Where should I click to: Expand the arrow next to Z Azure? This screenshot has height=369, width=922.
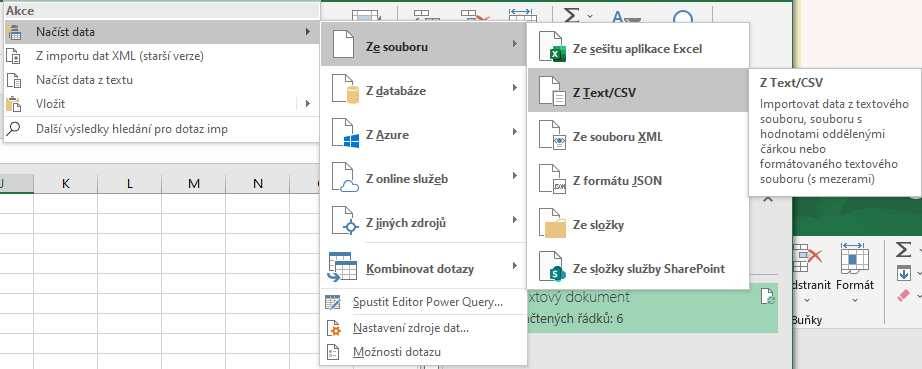pos(515,132)
